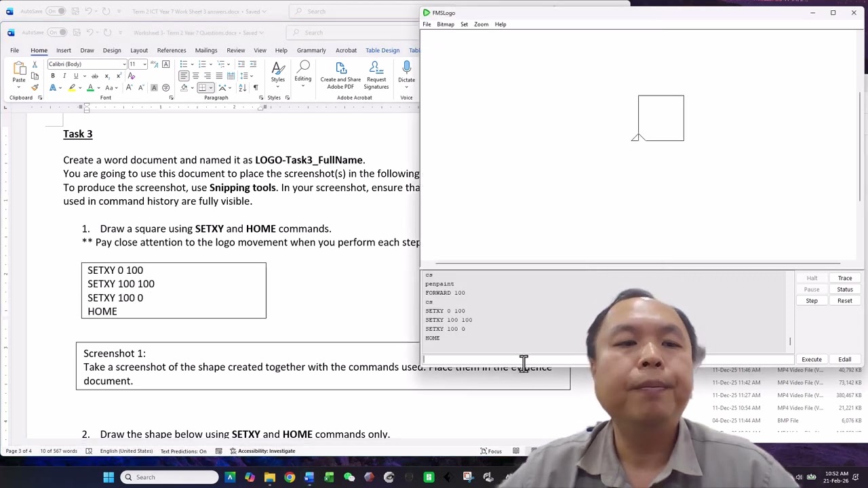Increase font size with the grow icon
The image size is (868, 488).
point(129,88)
